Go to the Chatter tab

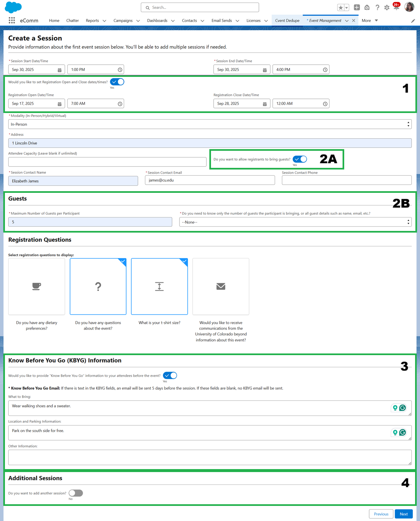click(x=73, y=20)
